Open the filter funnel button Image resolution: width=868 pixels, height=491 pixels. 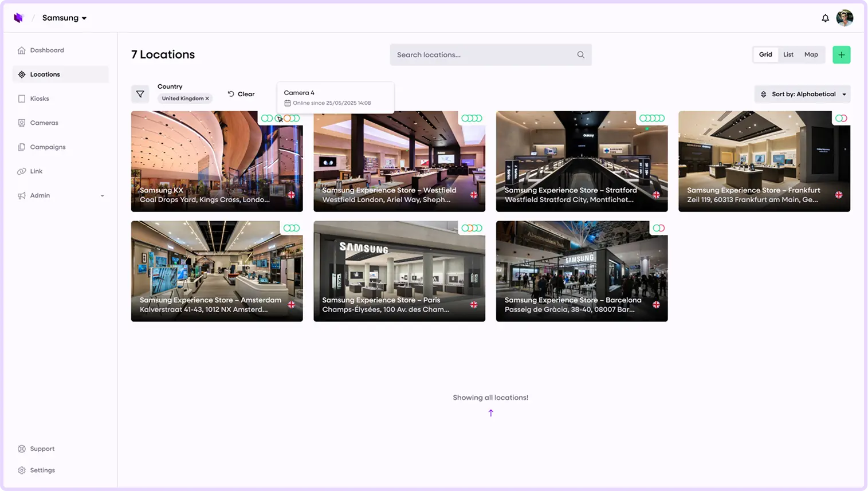point(140,94)
